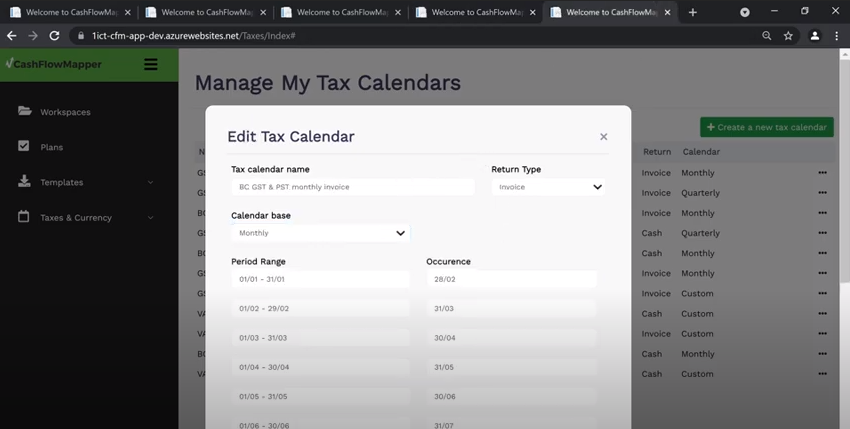Click the Manage My Tax Calendars heading
The image size is (850, 429).
(327, 83)
